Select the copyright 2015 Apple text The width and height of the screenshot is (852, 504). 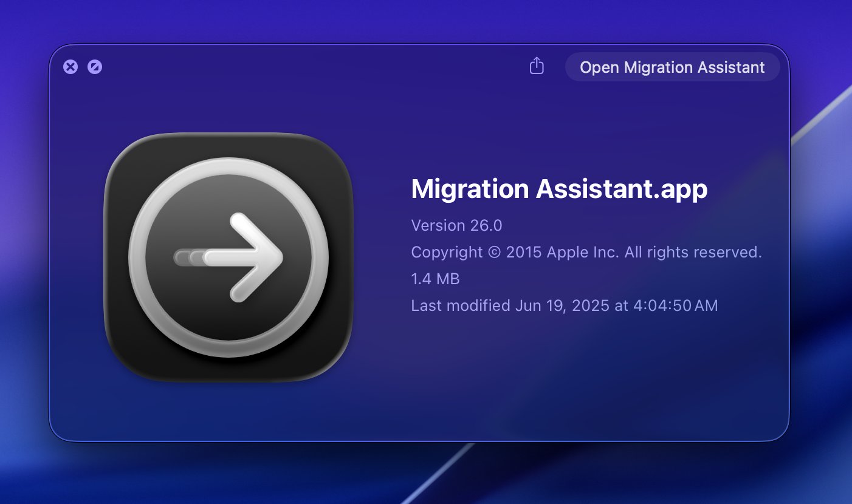586,252
